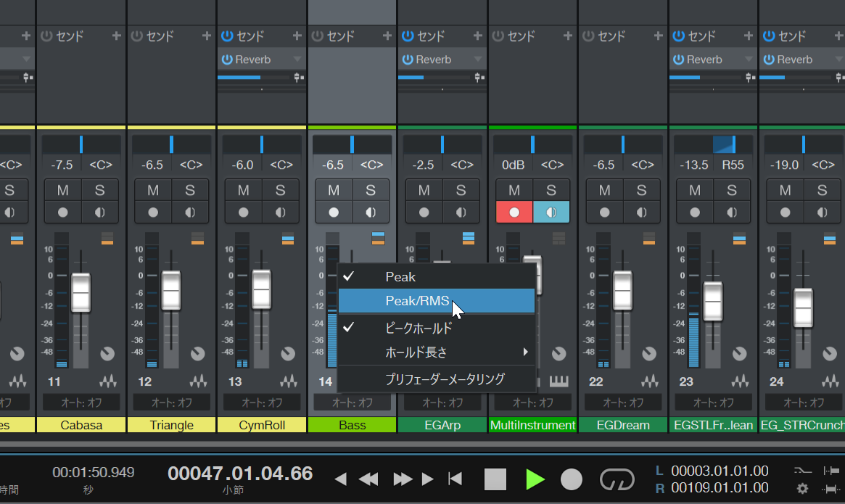
Task: Click the Cabasa volume fader
Action: [x=81, y=292]
